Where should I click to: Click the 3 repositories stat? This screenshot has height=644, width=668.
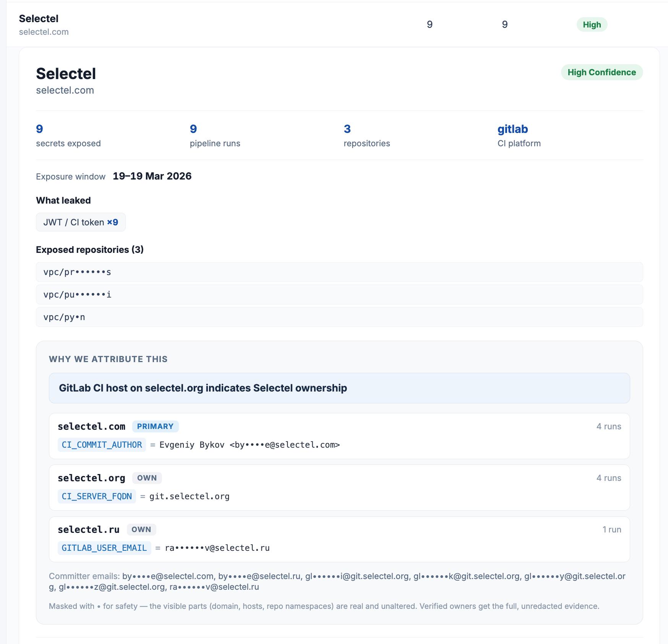[x=367, y=136]
